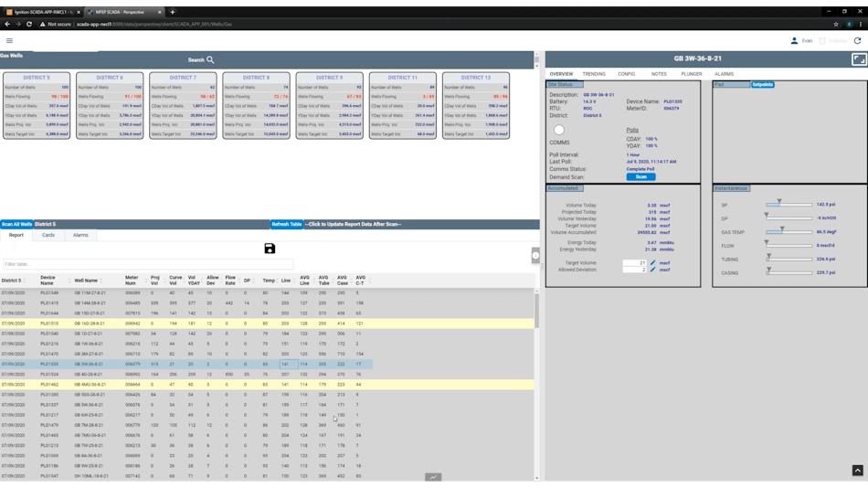Open the PLUNGER tab
The width and height of the screenshot is (868, 488).
(691, 74)
